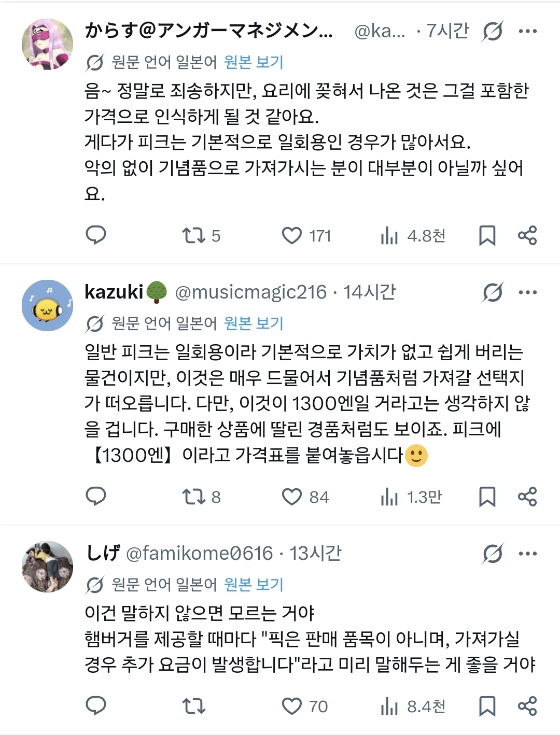Reply to the からす tweet
The height and width of the screenshot is (735, 560).
(x=96, y=235)
